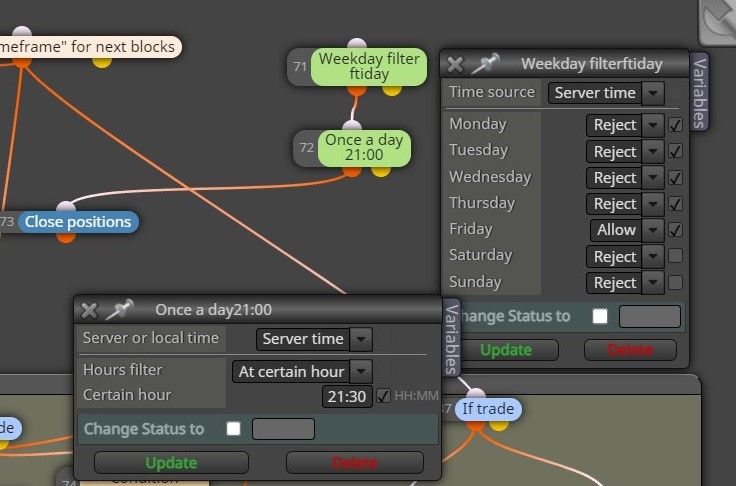736x486 pixels.
Task: Toggle the Certain hour HH:MM checkbox
Action: pos(383,396)
